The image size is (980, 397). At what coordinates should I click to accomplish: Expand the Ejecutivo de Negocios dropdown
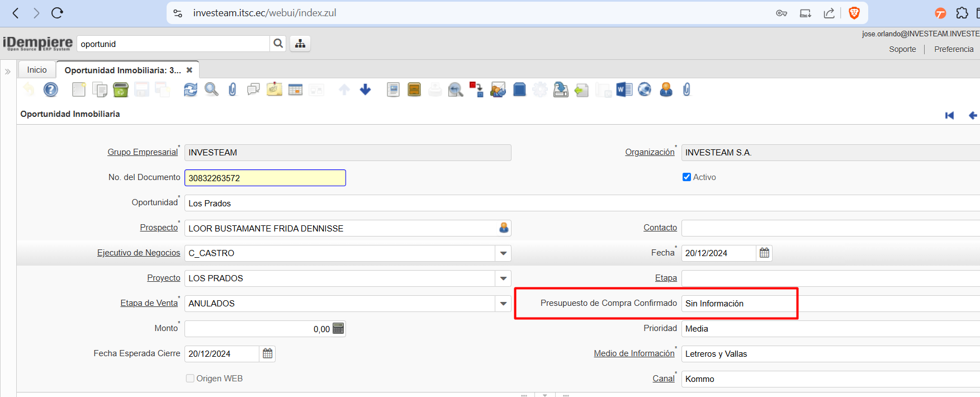(503, 253)
